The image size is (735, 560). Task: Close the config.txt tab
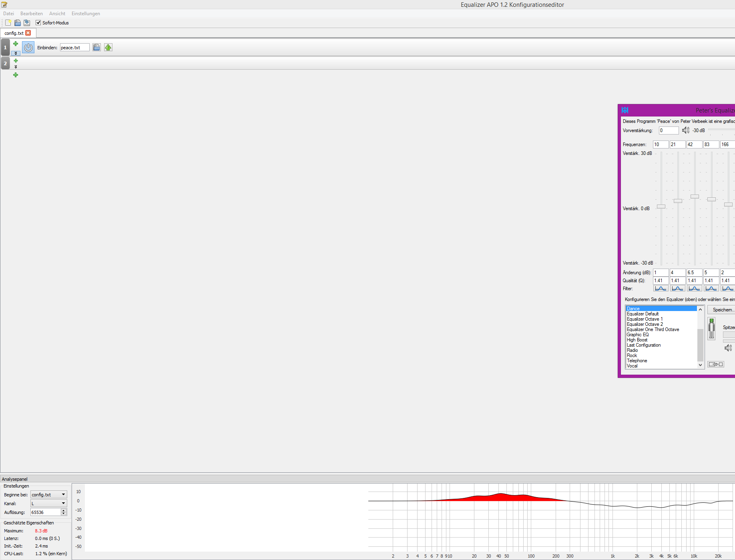click(x=28, y=33)
